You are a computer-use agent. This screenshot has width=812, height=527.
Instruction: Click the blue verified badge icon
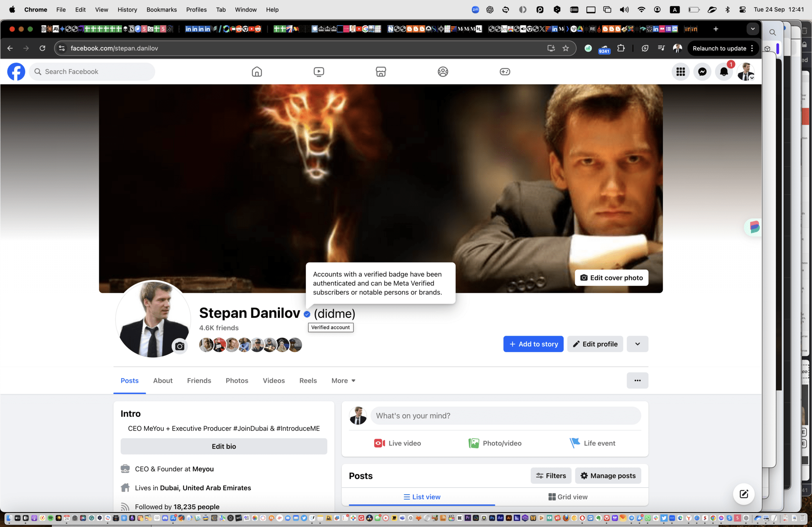[307, 314]
